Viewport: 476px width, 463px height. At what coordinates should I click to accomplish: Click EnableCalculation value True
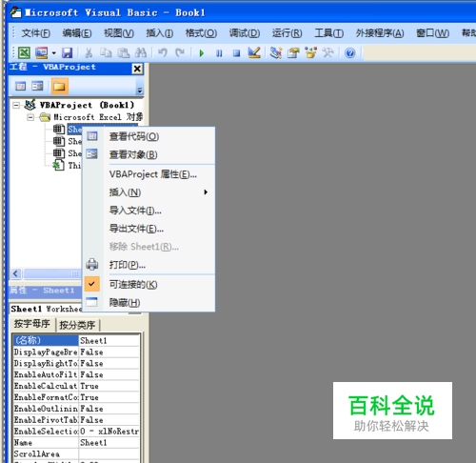109,386
